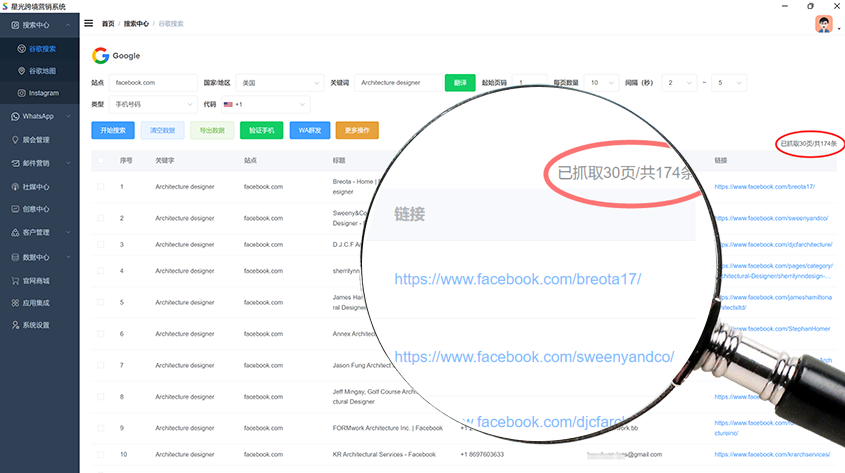Check the checkbox for row 1
Image resolution: width=845 pixels, height=473 pixels.
coord(100,186)
